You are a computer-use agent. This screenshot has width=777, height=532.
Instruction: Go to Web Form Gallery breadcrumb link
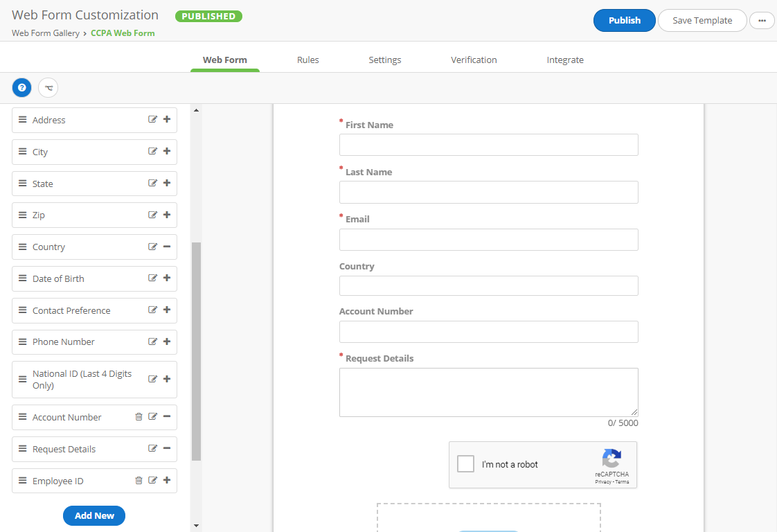pos(46,33)
